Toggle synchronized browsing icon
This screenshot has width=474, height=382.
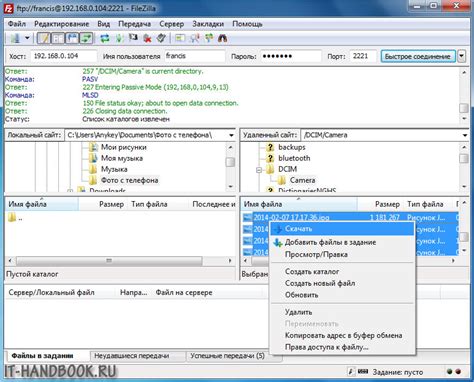click(209, 38)
